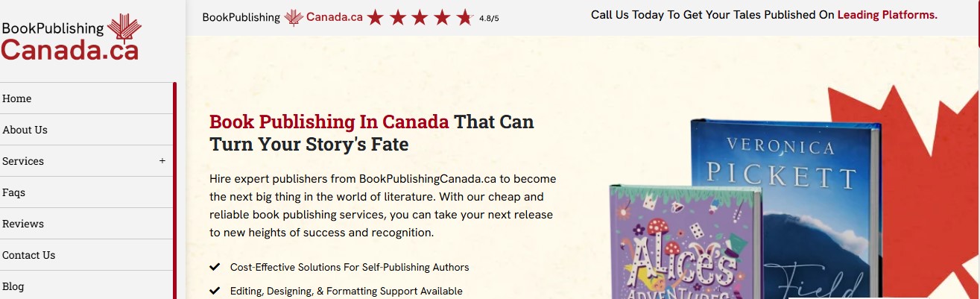980x299 pixels.
Task: Expand the Services submenu plus sign
Action: (162, 161)
